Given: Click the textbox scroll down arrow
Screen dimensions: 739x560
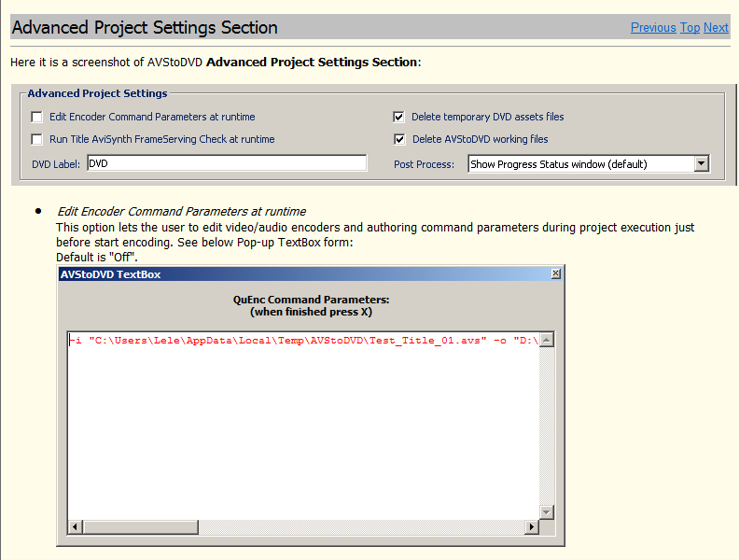Looking at the screenshot, I should (546, 511).
